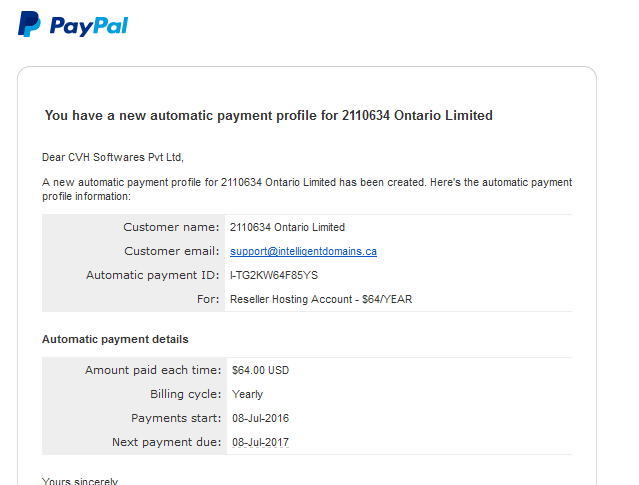Click the Next payment due date 08-Jul-2017
This screenshot has height=485, width=639.
click(260, 442)
